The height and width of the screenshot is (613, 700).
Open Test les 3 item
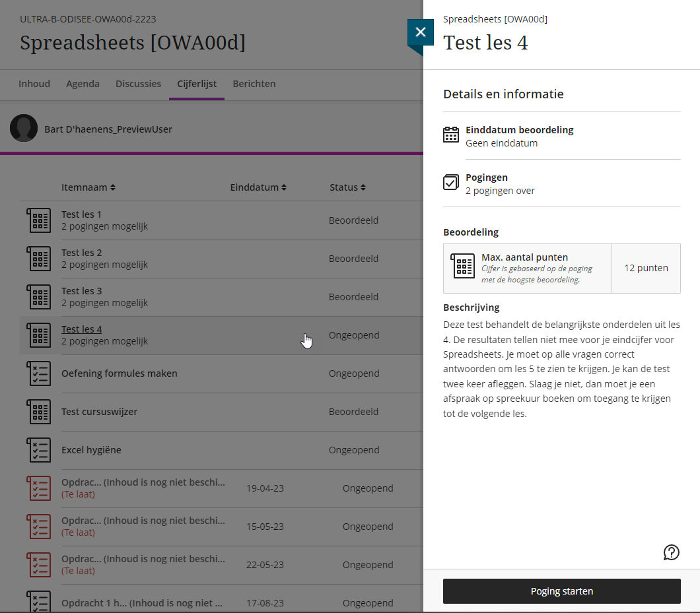82,292
